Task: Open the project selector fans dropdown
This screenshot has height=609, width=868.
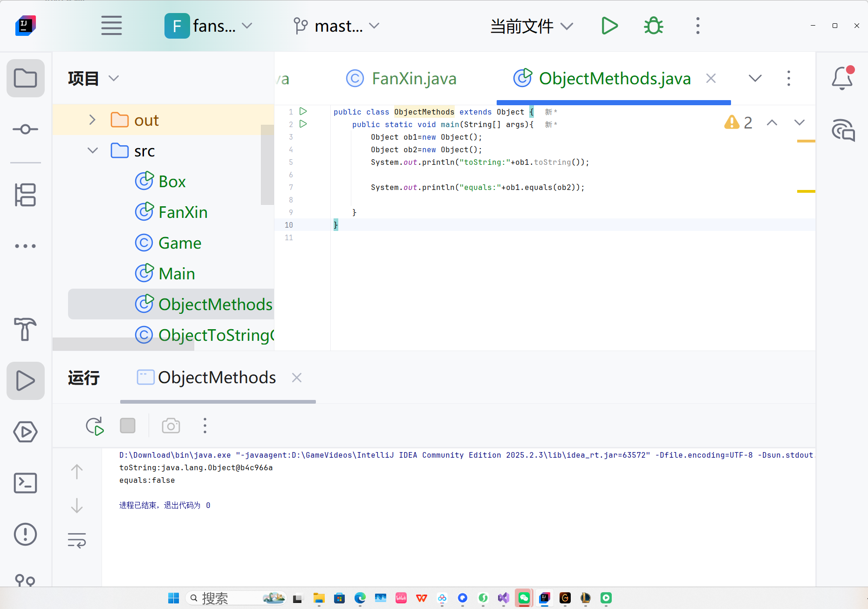Action: pos(209,26)
